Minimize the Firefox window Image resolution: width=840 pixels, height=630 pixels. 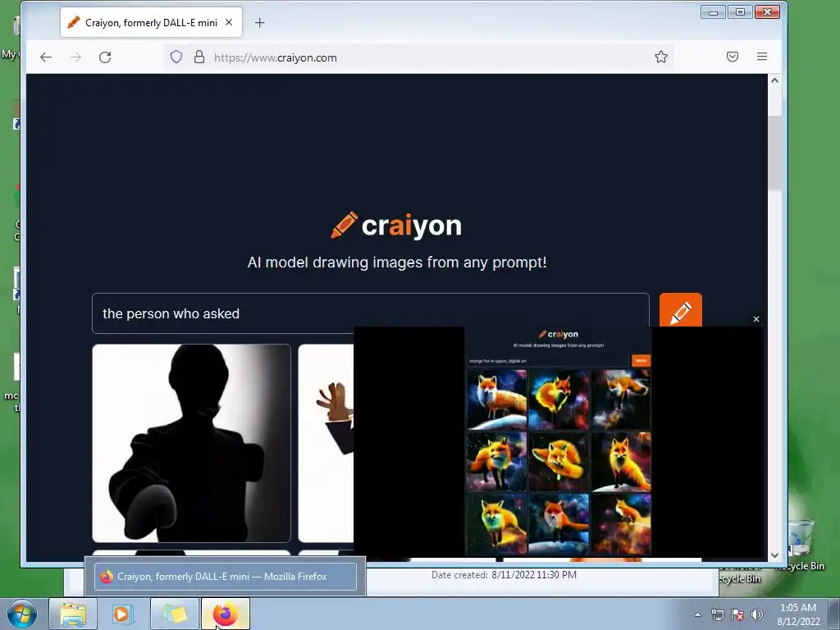tap(713, 11)
